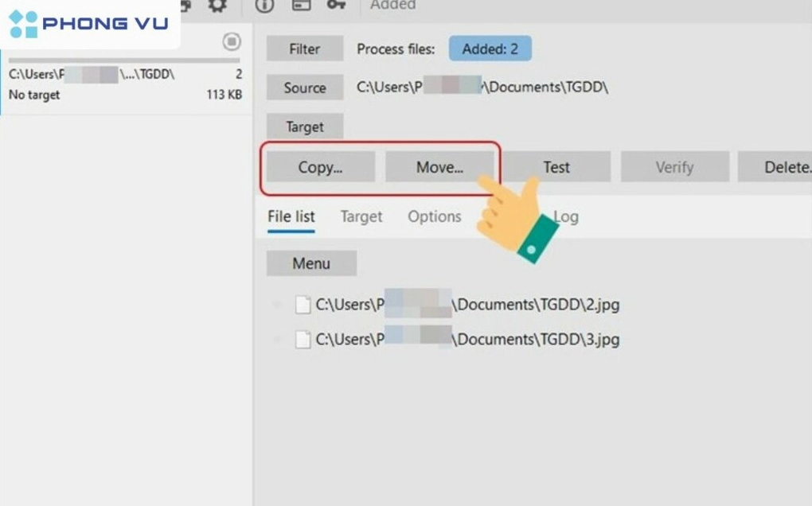Click the card icon beside the info icon
812x506 pixels.
(x=301, y=6)
